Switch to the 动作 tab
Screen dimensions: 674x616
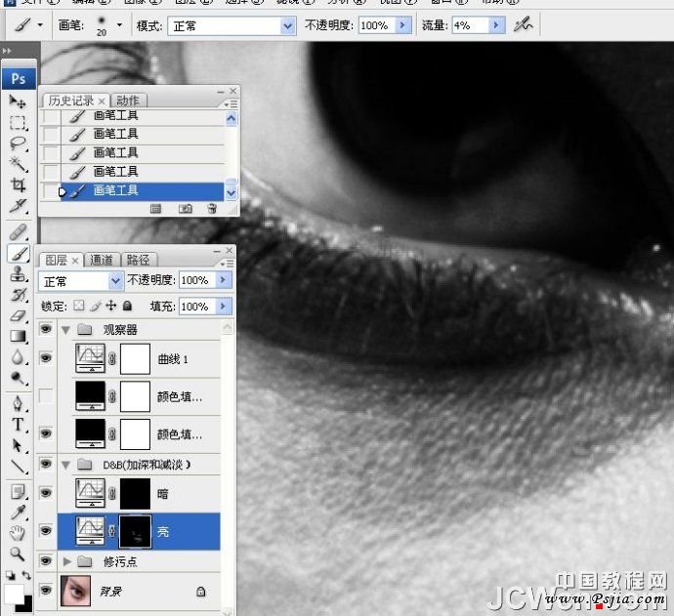(x=128, y=101)
